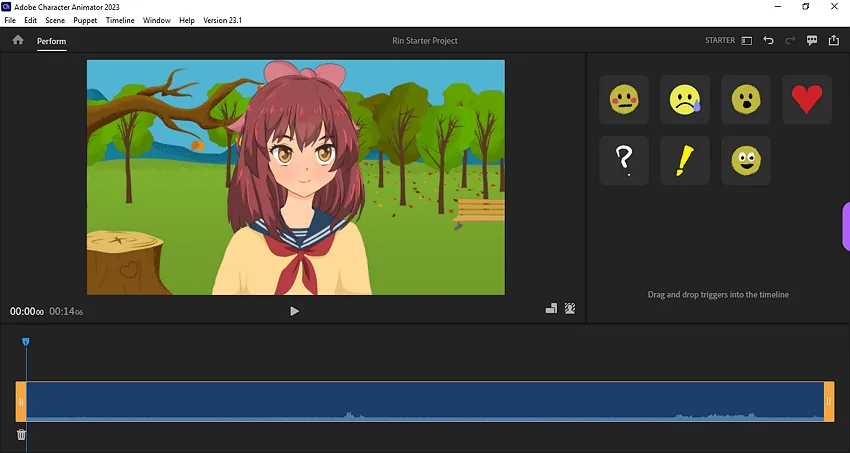
Task: Click the Redo arrow icon
Action: [x=790, y=40]
